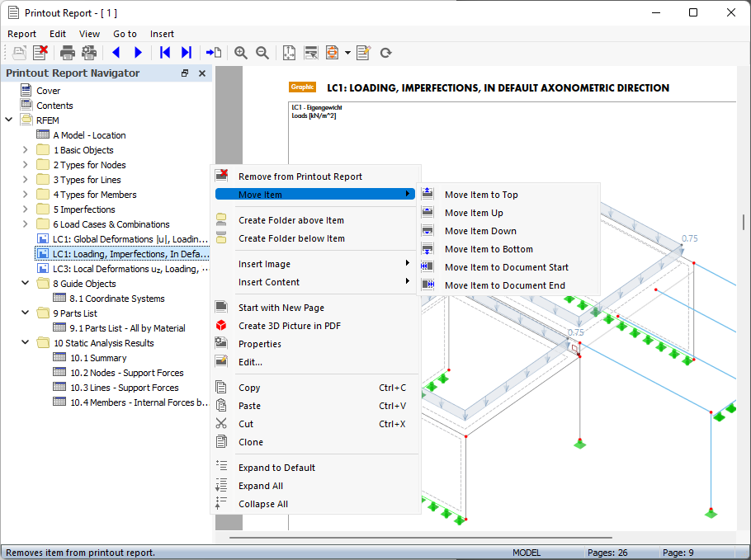Select Move Item to Top
Image resolution: width=751 pixels, height=560 pixels.
point(509,195)
